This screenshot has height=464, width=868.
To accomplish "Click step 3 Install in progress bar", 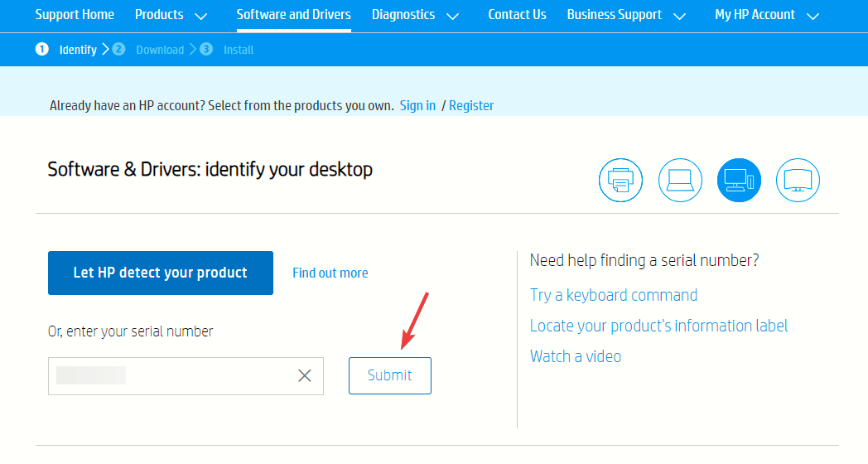I will 226,50.
